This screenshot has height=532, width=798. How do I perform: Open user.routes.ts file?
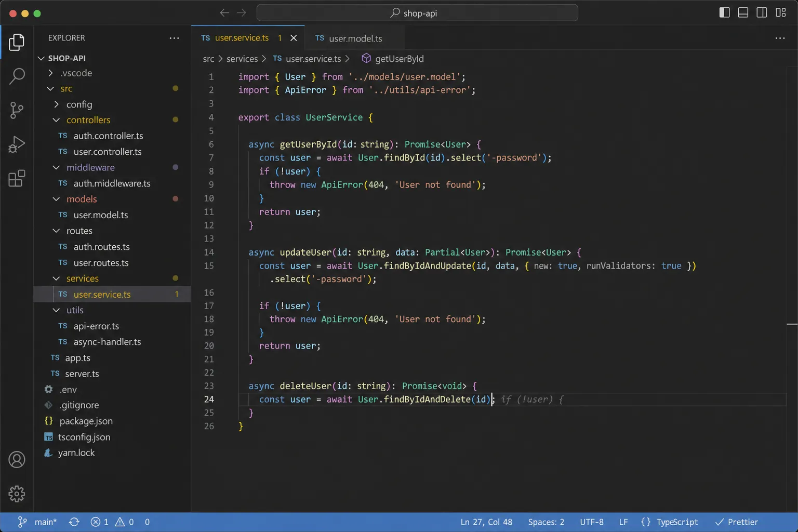[112, 263]
